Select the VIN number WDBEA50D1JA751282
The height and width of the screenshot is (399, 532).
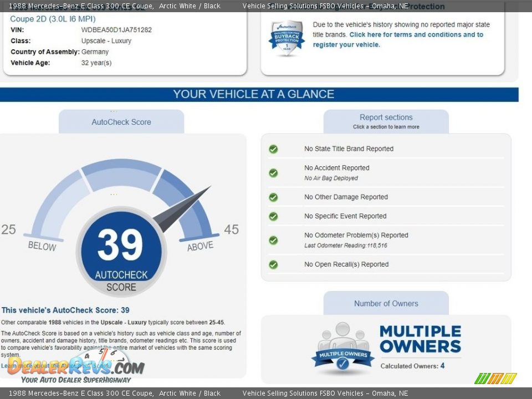coord(116,30)
